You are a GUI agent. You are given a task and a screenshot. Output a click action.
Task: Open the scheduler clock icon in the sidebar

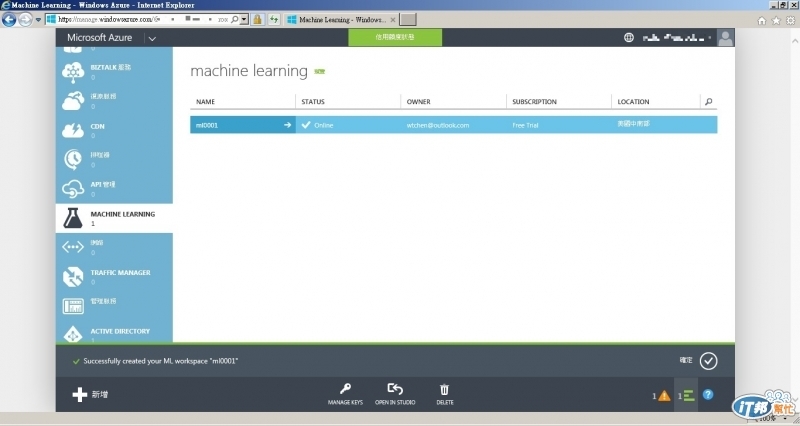coord(73,159)
